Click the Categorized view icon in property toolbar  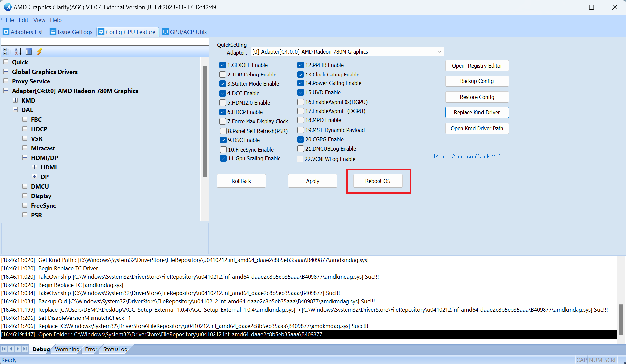tap(7, 52)
